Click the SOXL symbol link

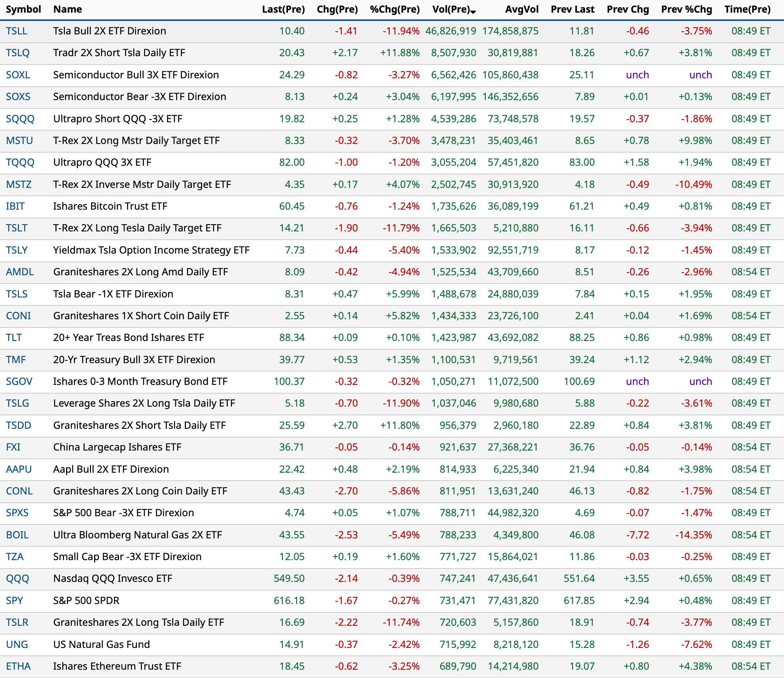(18, 75)
